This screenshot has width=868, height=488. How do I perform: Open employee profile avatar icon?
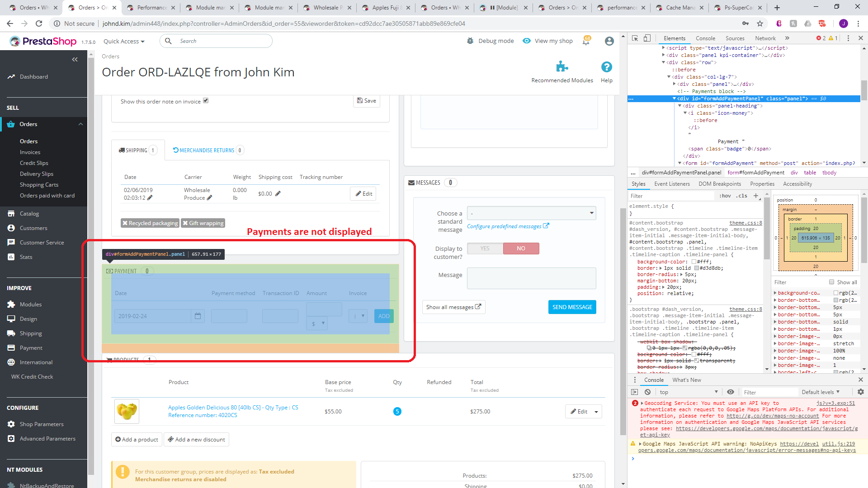point(609,41)
